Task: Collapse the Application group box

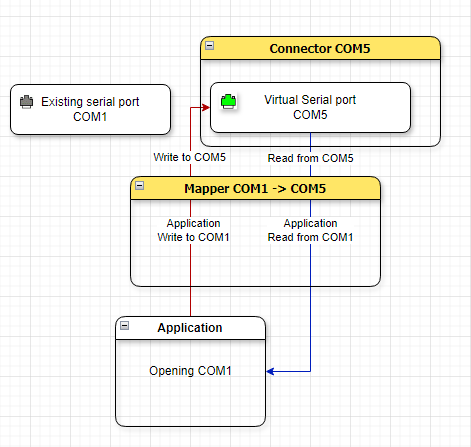Action: click(x=124, y=325)
